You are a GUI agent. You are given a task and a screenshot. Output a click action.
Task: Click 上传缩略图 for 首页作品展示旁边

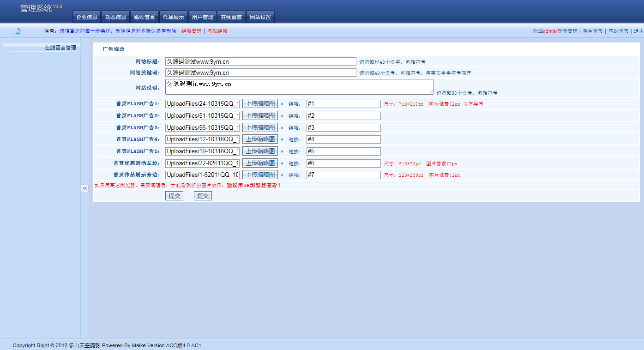(260, 175)
